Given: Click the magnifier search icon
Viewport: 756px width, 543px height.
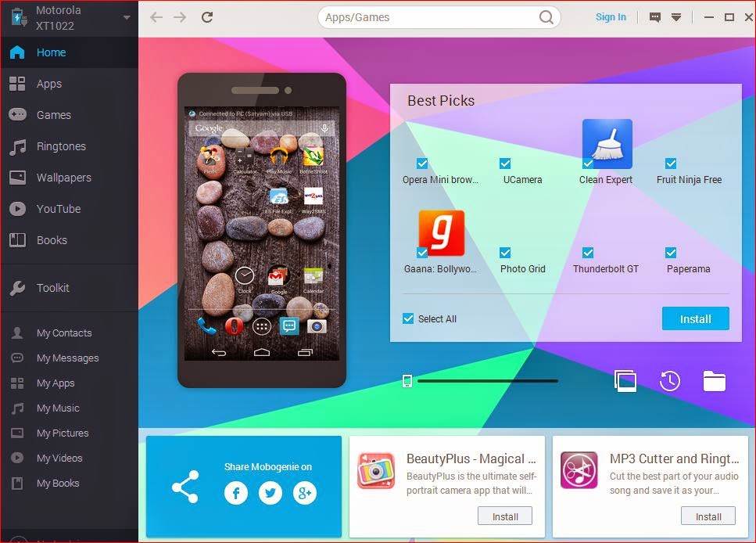Looking at the screenshot, I should pos(546,17).
